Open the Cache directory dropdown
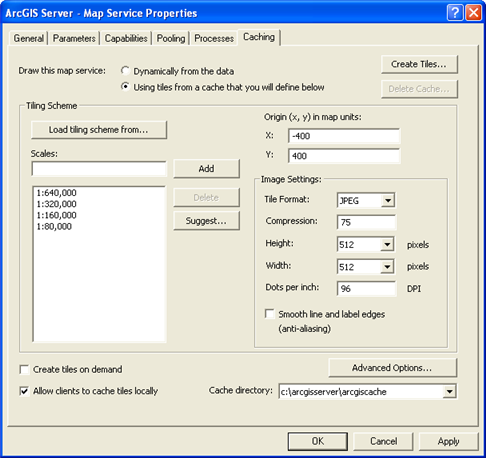Screen dimensions: 486x458 (450, 391)
